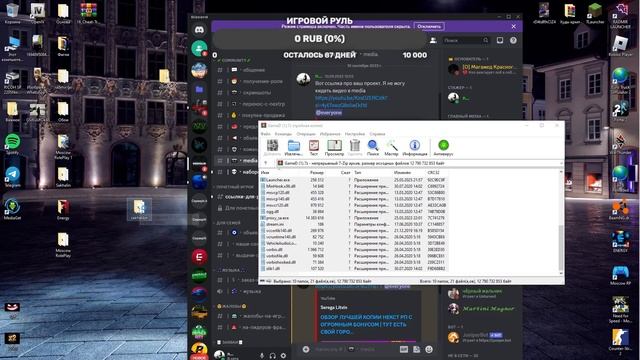Open Telegram desktop shortcut
Image resolution: width=640 pixels, height=360 pixels.
pyautogui.click(x=13, y=176)
